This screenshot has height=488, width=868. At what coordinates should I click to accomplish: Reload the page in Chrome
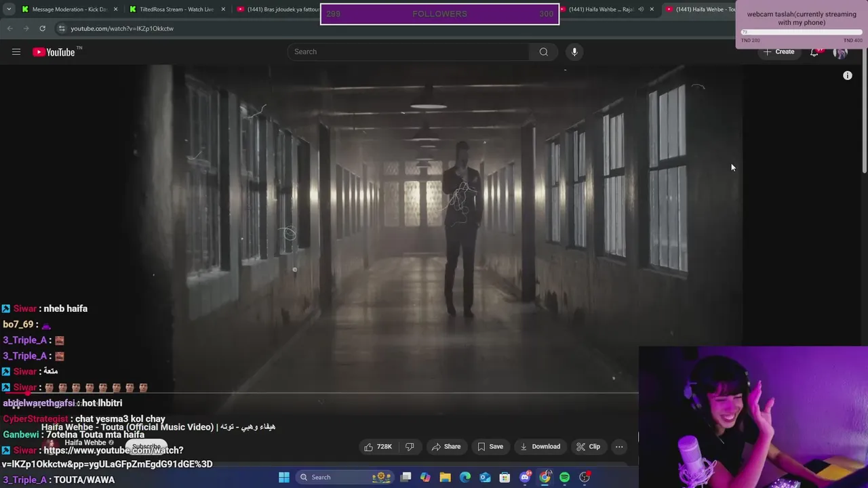pos(42,28)
